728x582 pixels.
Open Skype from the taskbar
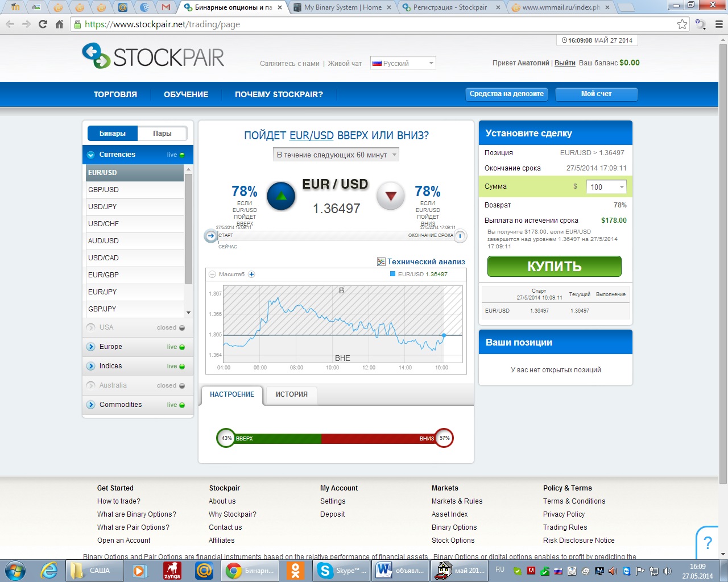pos(341,570)
